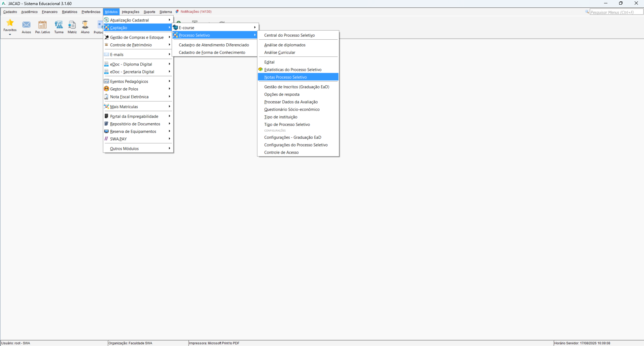Select Notas Processo Seletivo
Image resolution: width=644 pixels, height=346 pixels.
pos(298,77)
